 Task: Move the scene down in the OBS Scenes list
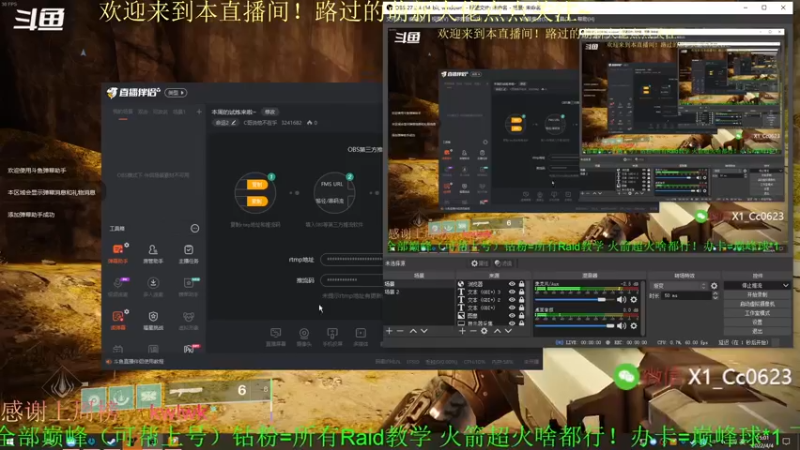[x=424, y=331]
